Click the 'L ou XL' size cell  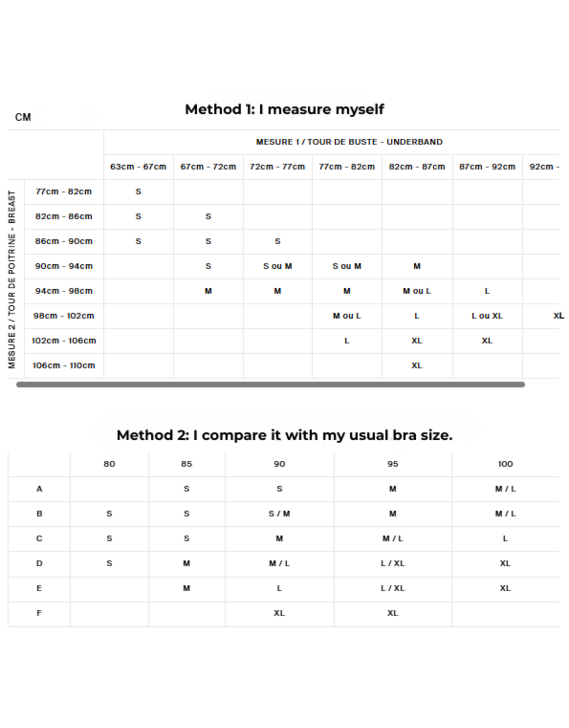pyautogui.click(x=487, y=316)
